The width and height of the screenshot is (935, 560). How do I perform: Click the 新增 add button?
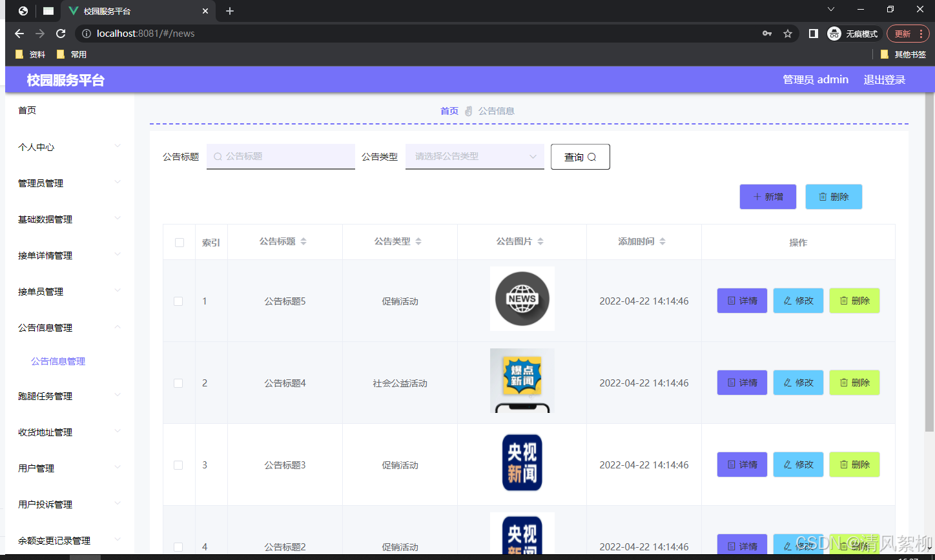pos(768,197)
